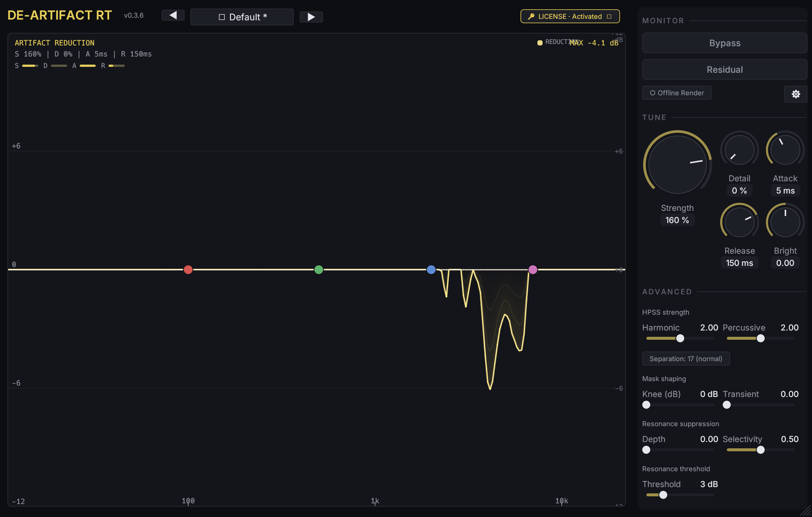
Task: Click the MAX -4.1 dB readout
Action: click(594, 43)
